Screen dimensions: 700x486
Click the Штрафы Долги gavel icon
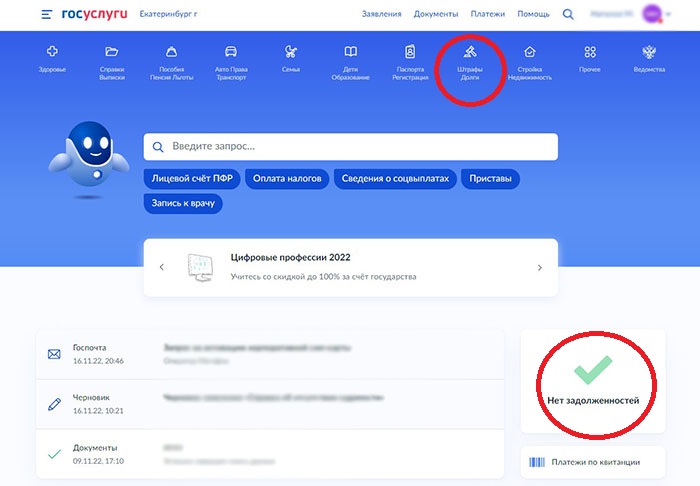coord(470,52)
